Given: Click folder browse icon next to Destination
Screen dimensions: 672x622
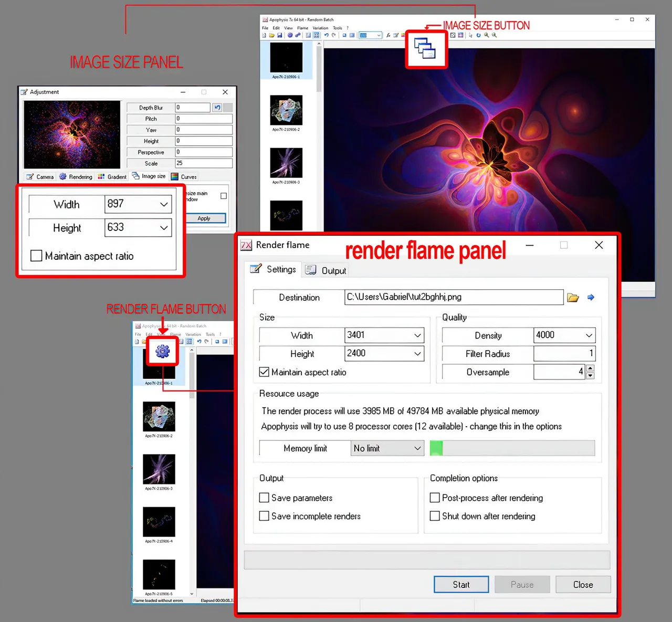Looking at the screenshot, I should (573, 298).
